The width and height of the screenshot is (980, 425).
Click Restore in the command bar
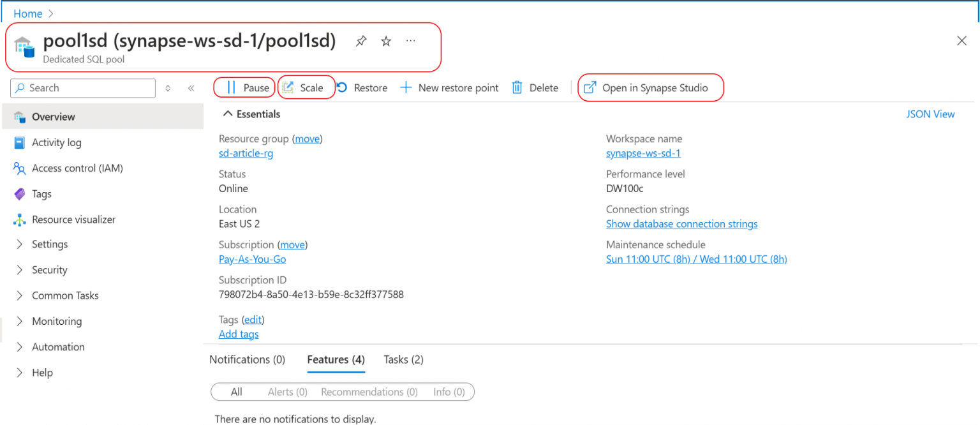click(x=362, y=88)
